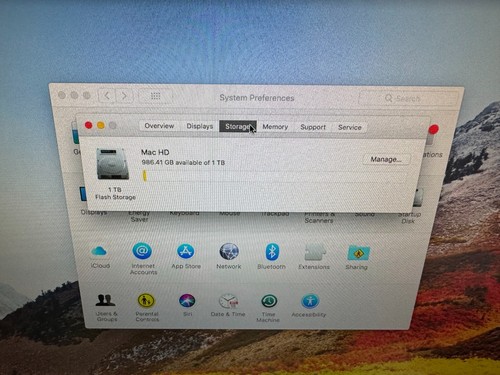500x375 pixels.
Task: Show all preferences grid button
Action: pyautogui.click(x=156, y=96)
